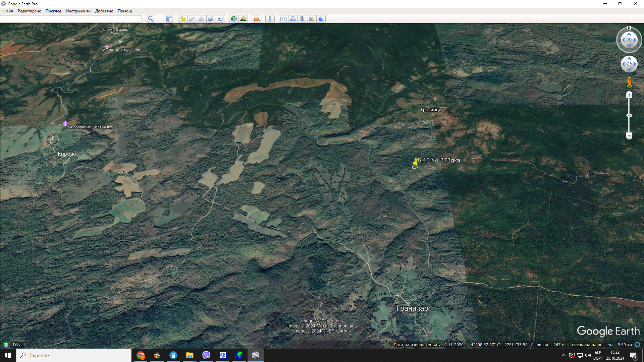Click in the search input field

click(x=71, y=19)
